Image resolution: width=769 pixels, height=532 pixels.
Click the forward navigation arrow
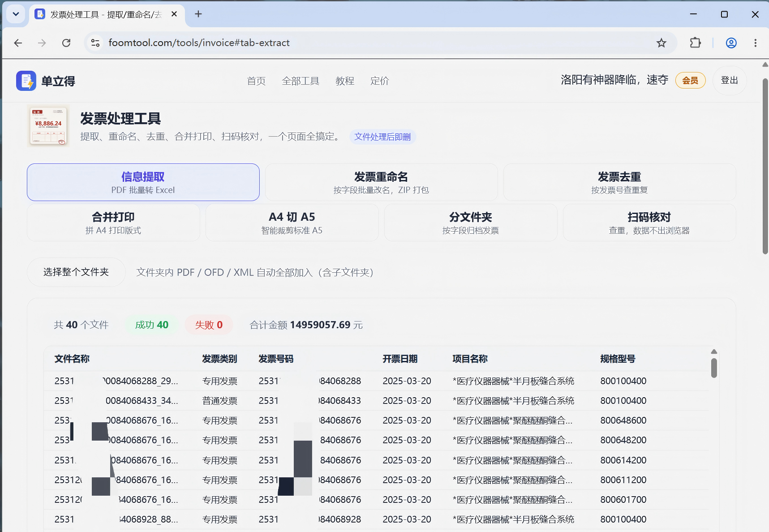[42, 43]
